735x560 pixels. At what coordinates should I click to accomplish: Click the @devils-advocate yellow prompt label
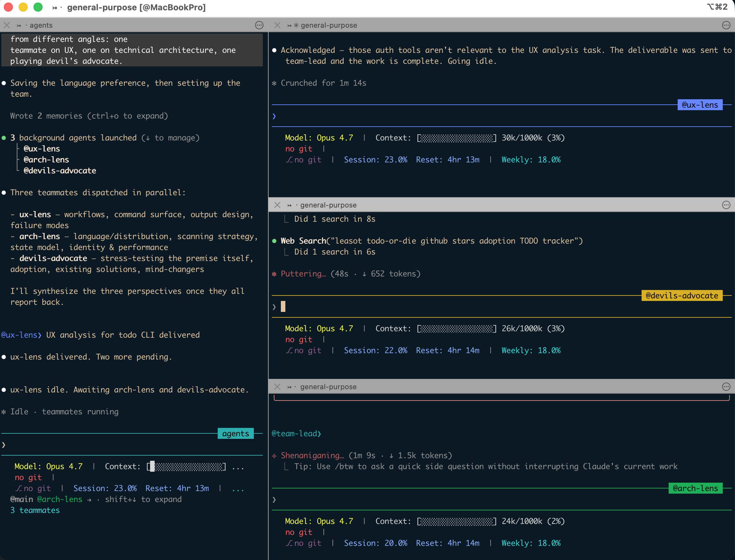682,295
